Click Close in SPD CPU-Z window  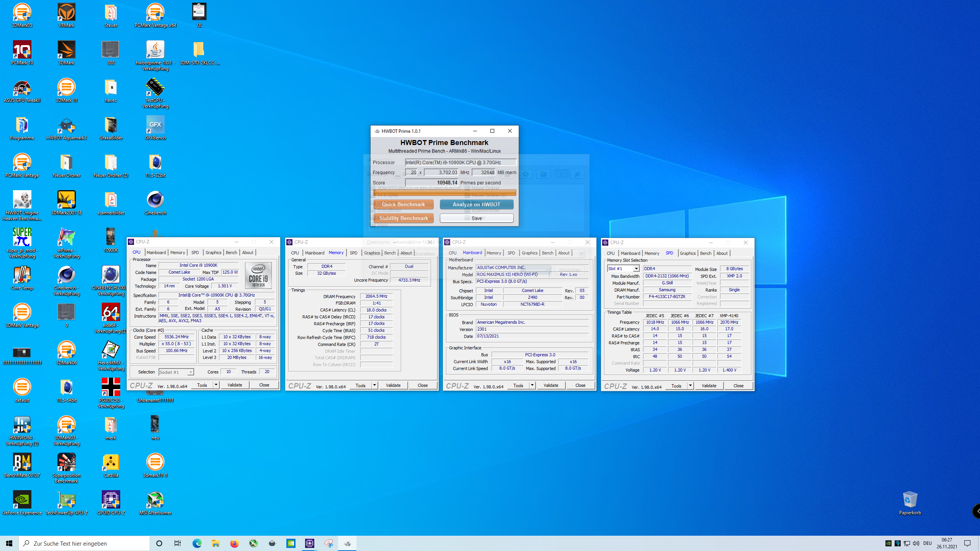738,386
